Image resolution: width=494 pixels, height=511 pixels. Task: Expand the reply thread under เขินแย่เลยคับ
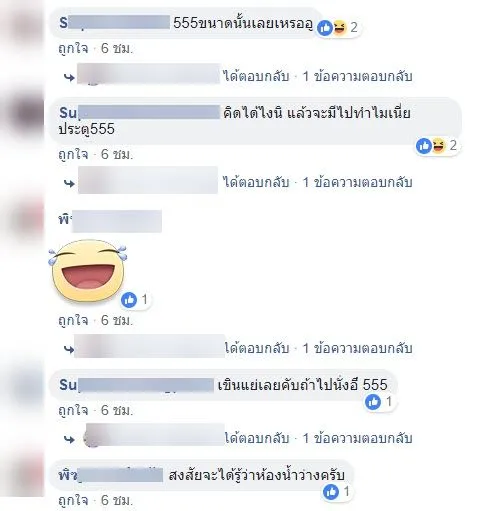(357, 438)
